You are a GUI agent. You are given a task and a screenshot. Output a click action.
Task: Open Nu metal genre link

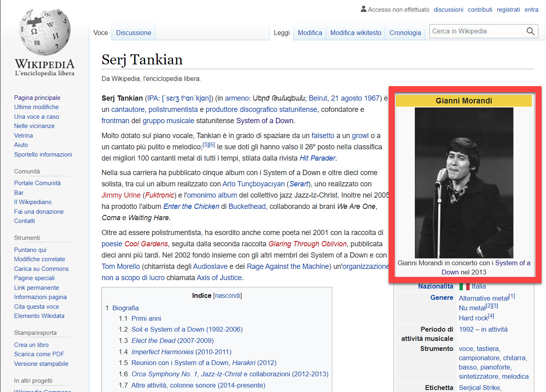point(472,308)
